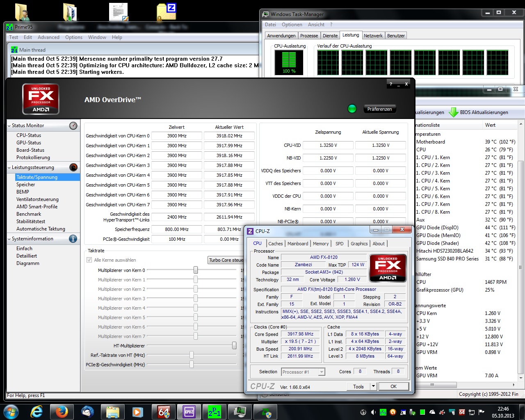
Task: Click the Präferenzen button
Action: coord(380,109)
